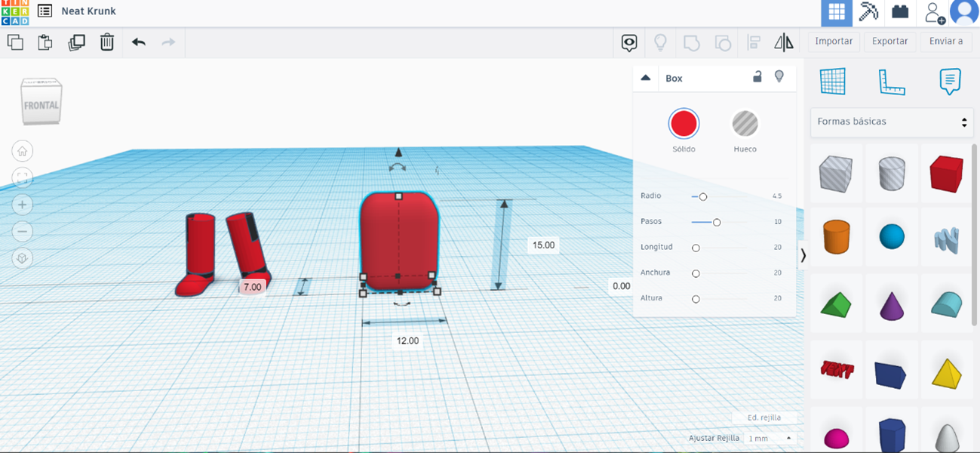Click the Importar button

(x=833, y=42)
